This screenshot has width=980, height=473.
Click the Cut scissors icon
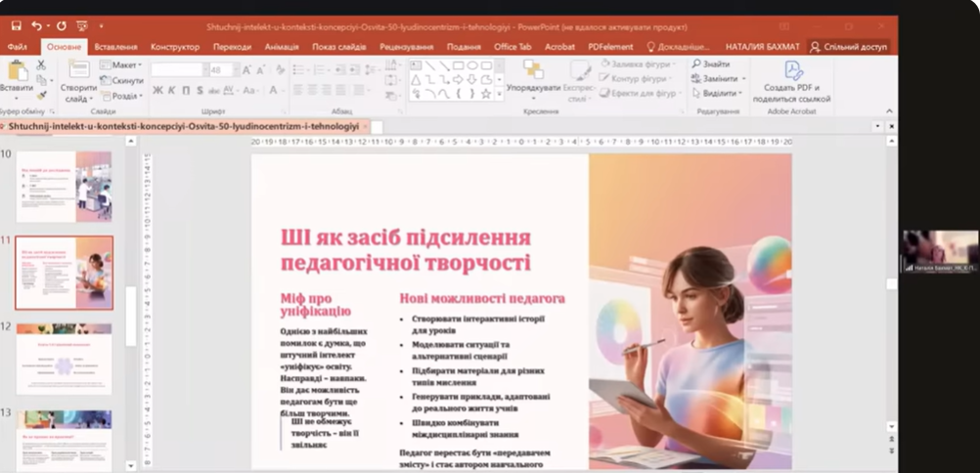(x=41, y=64)
